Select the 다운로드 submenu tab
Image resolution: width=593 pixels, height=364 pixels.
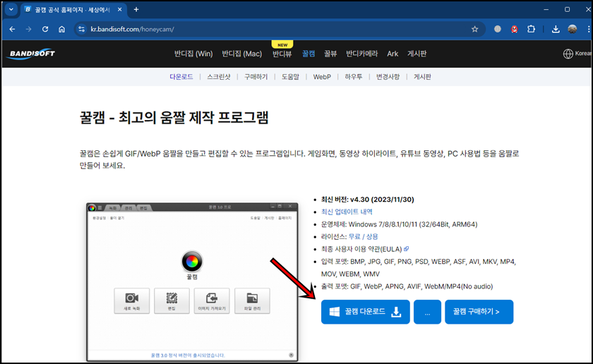click(181, 77)
